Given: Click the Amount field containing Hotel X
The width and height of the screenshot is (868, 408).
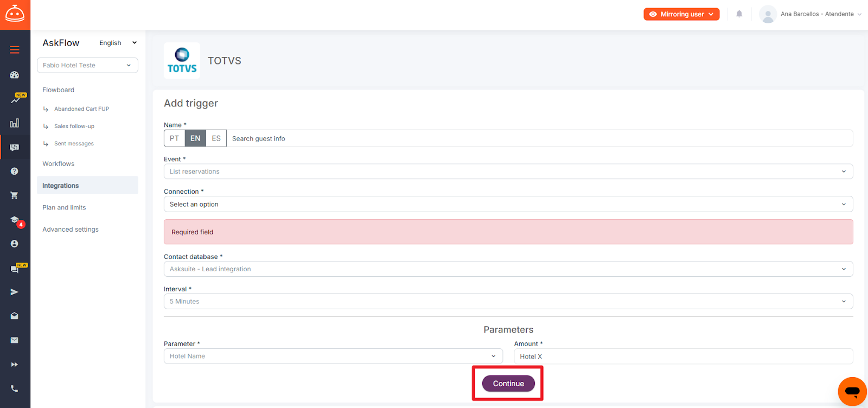Looking at the screenshot, I should point(682,356).
